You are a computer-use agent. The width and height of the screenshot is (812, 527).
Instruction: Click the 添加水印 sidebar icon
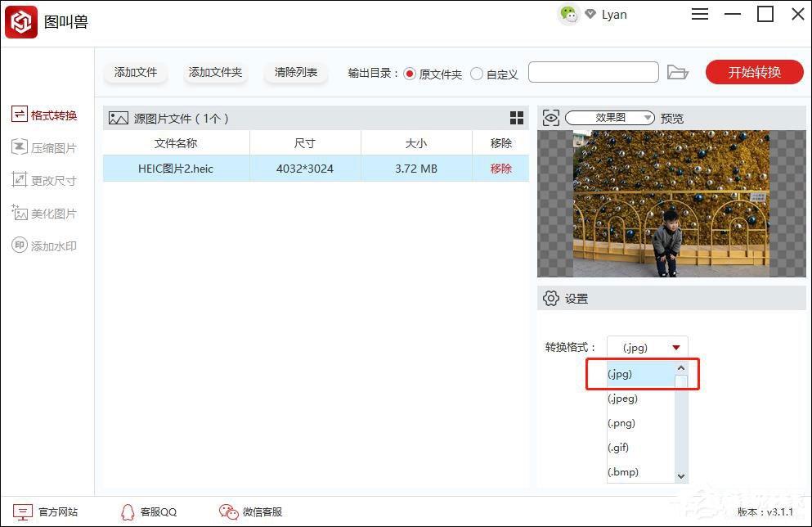tap(19, 245)
